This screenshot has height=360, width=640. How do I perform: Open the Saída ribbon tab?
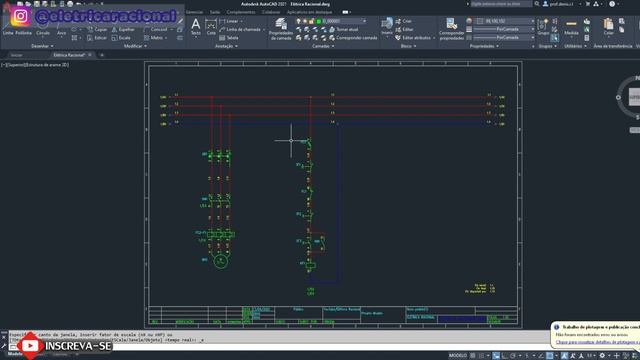point(215,12)
